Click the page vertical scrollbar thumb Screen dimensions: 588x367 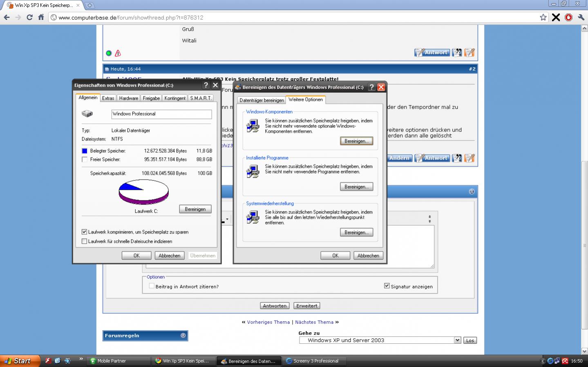[x=584, y=245]
